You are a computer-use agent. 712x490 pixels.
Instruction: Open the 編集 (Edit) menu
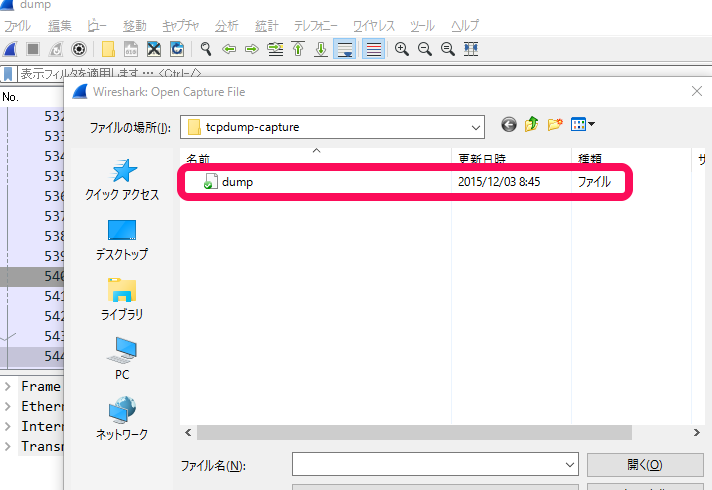pos(59,25)
